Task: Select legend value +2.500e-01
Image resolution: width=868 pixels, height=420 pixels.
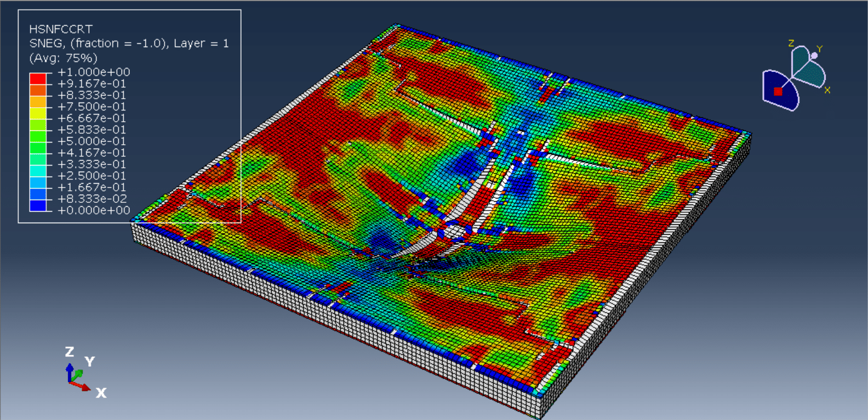Action: tap(92, 175)
